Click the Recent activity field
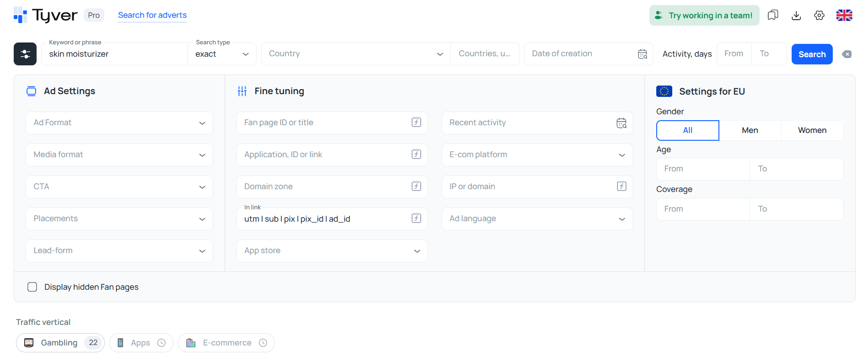This screenshot has width=868, height=356. [x=537, y=123]
